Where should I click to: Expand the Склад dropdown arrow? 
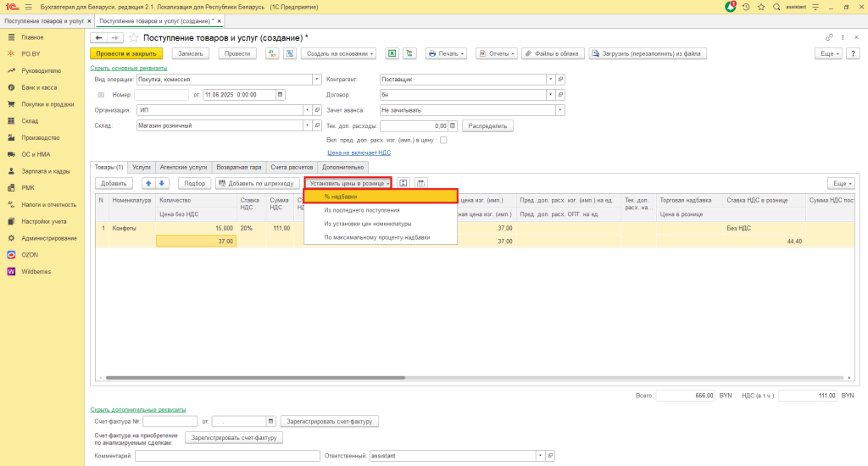pyautogui.click(x=307, y=125)
